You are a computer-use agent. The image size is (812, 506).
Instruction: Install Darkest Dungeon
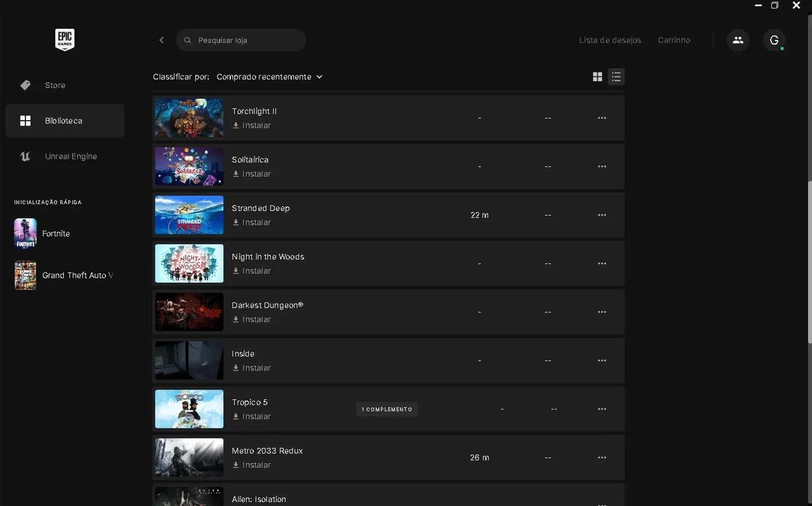pyautogui.click(x=252, y=319)
